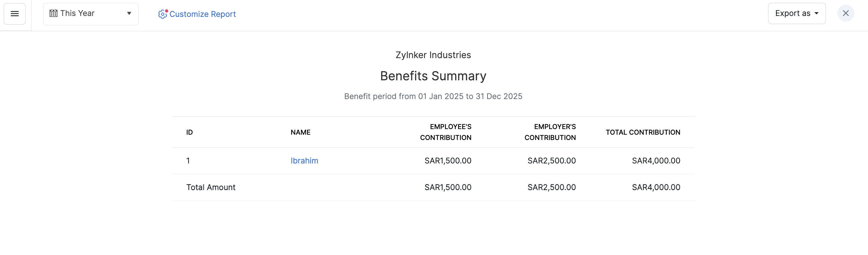The image size is (868, 255).
Task: Click the benefit period date text
Action: [x=433, y=97]
